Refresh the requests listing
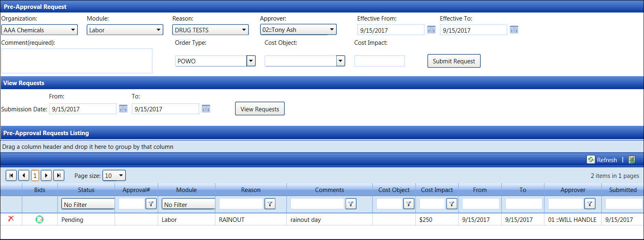The image size is (644, 240). point(602,160)
